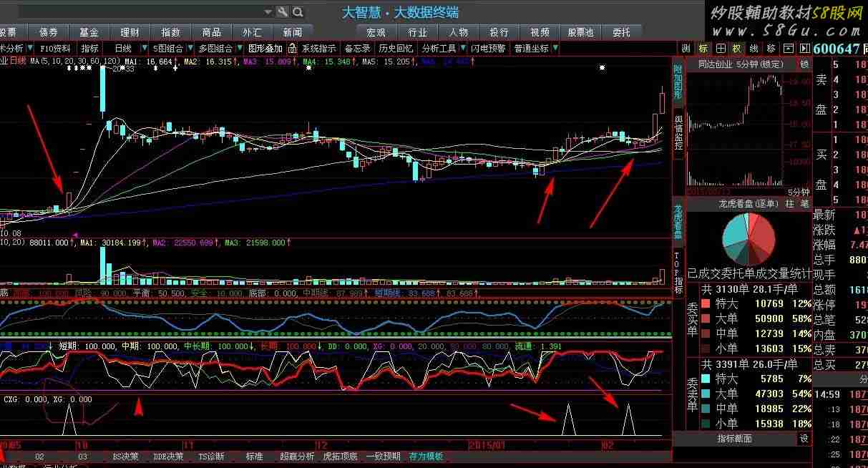The height and width of the screenshot is (468, 868).
Task: Click the 历史回忆 history replay button
Action: pyautogui.click(x=396, y=49)
